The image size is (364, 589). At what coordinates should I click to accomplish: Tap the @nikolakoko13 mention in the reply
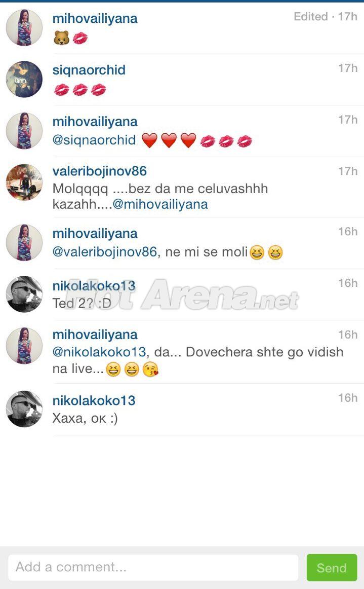tap(99, 352)
